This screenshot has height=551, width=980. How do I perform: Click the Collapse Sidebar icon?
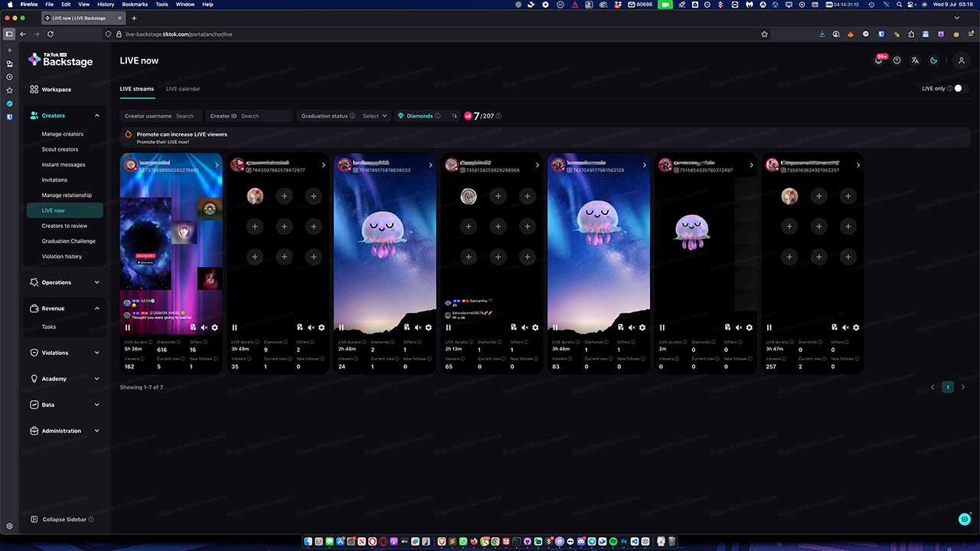point(34,519)
